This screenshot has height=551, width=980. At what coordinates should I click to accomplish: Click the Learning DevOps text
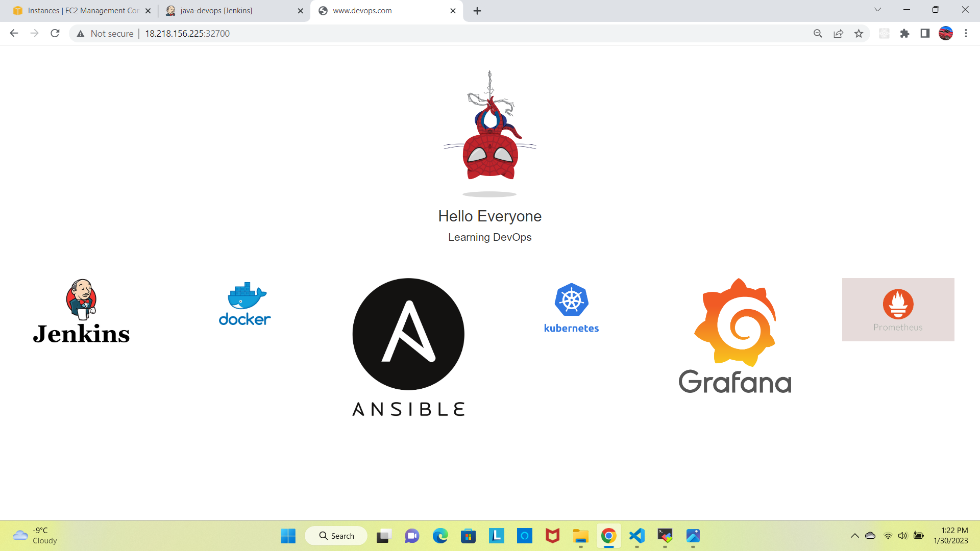490,237
